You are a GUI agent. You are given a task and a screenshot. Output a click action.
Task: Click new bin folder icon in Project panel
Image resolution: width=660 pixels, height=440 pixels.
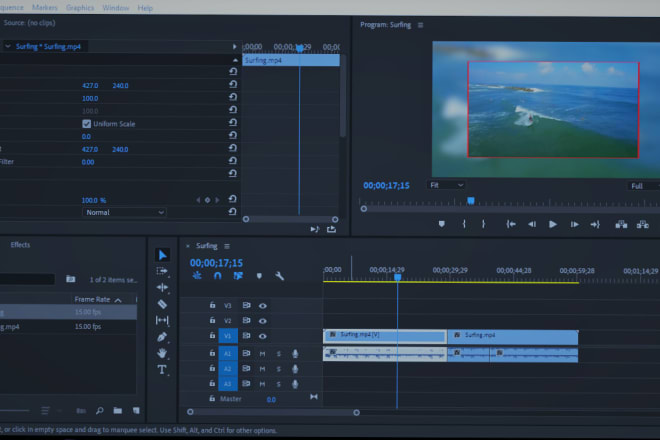117,411
